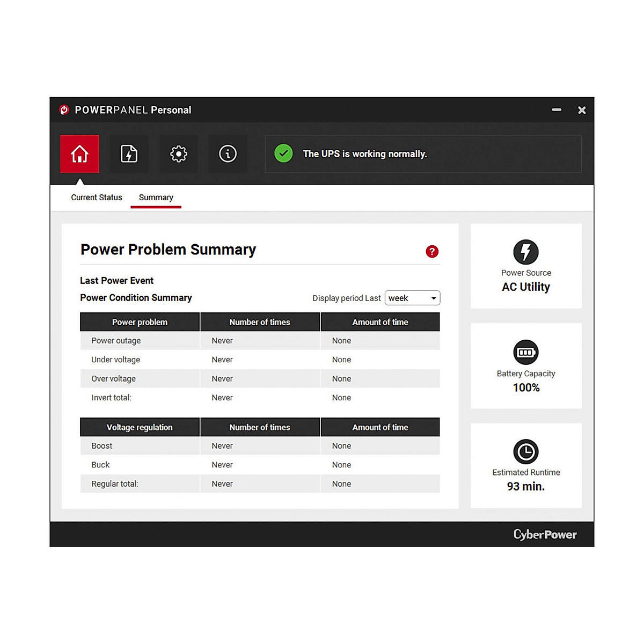Viewport: 644px width, 644px height.
Task: Select the Summary tab
Action: click(x=156, y=197)
